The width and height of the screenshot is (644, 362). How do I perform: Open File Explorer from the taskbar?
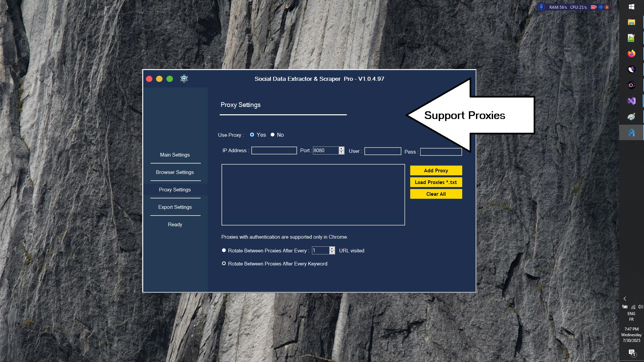click(631, 22)
